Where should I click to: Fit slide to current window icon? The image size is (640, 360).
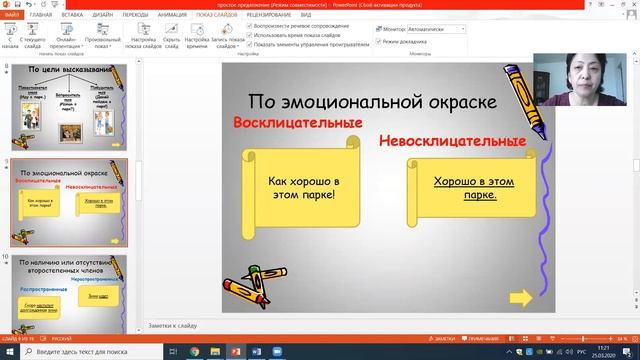(635, 339)
